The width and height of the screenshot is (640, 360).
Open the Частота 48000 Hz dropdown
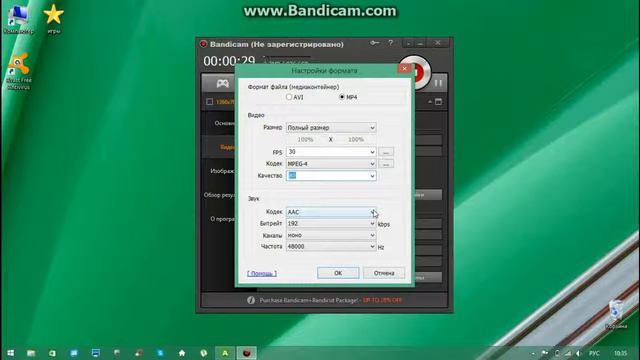(x=331, y=247)
